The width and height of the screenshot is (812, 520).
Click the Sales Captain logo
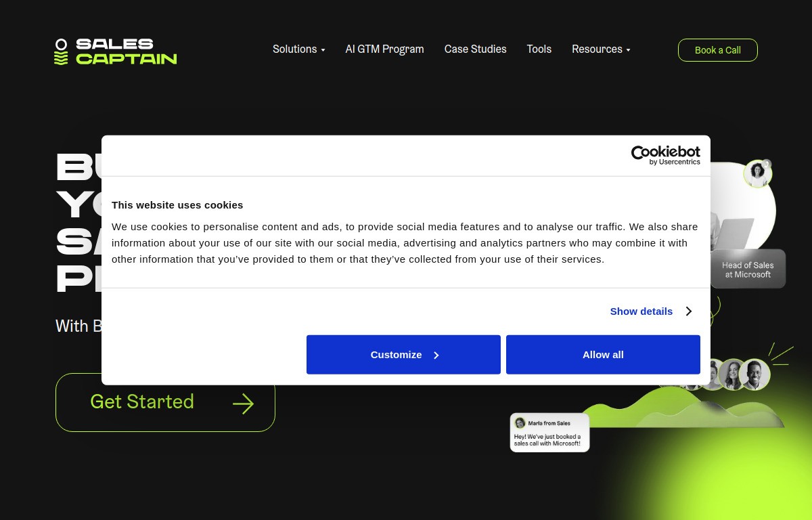click(116, 51)
